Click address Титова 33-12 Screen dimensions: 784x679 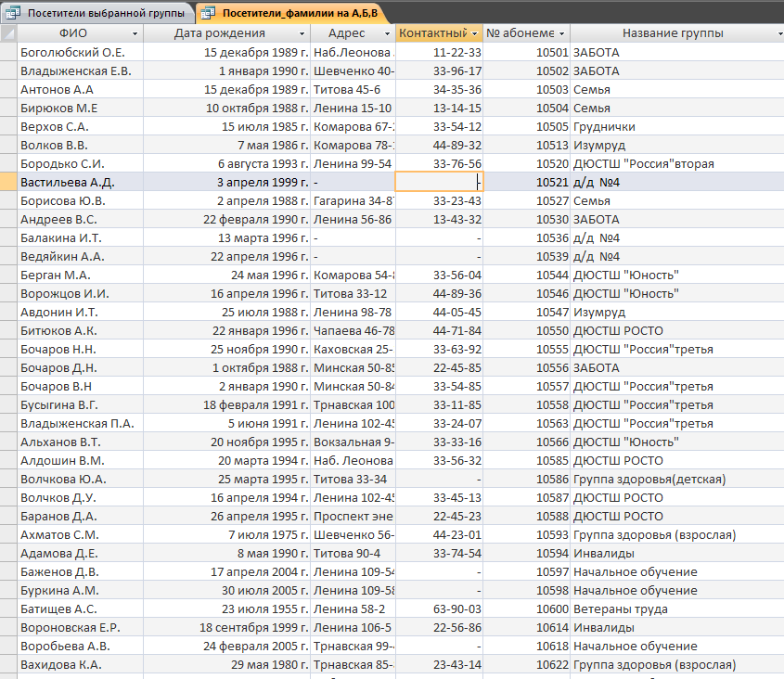tap(353, 293)
